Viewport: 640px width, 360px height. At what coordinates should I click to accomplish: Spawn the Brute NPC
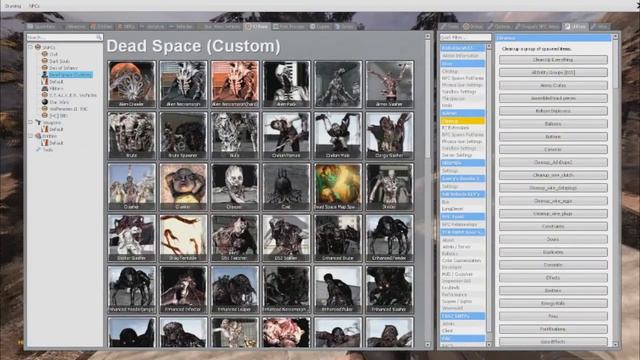(x=132, y=136)
